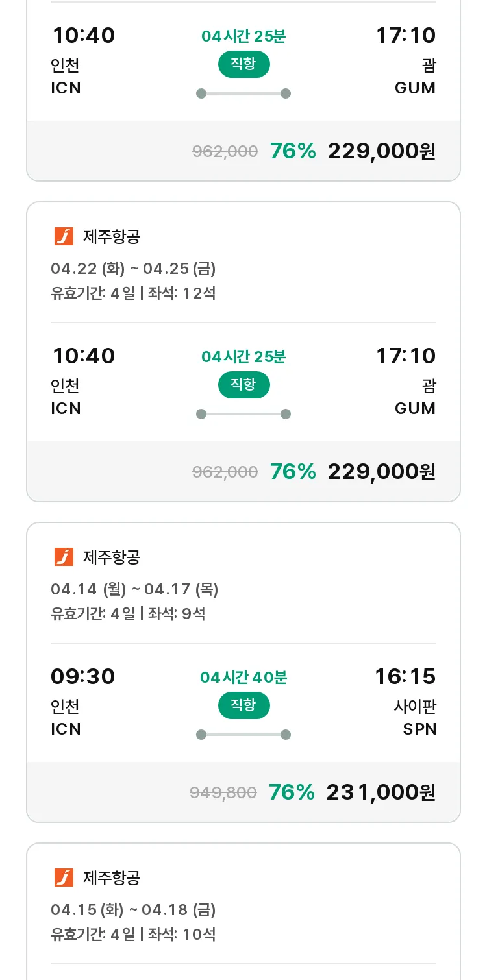
Task: Tap the 04.15 (화) ~ 04.18 (금) date range
Action: click(133, 910)
